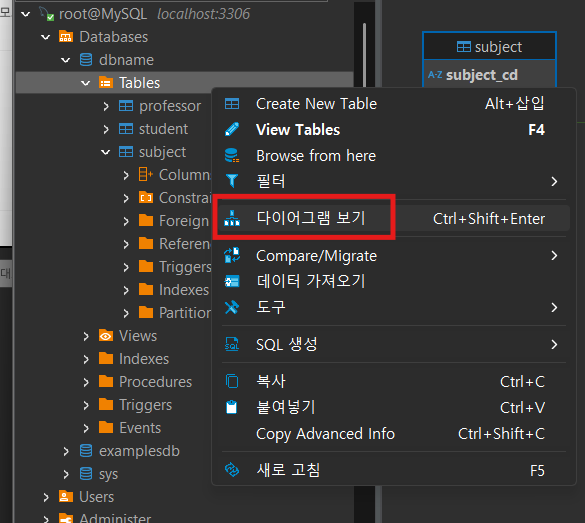Select the Indexes folder under dbname
Screen dimensions: 585x523
pos(134,359)
